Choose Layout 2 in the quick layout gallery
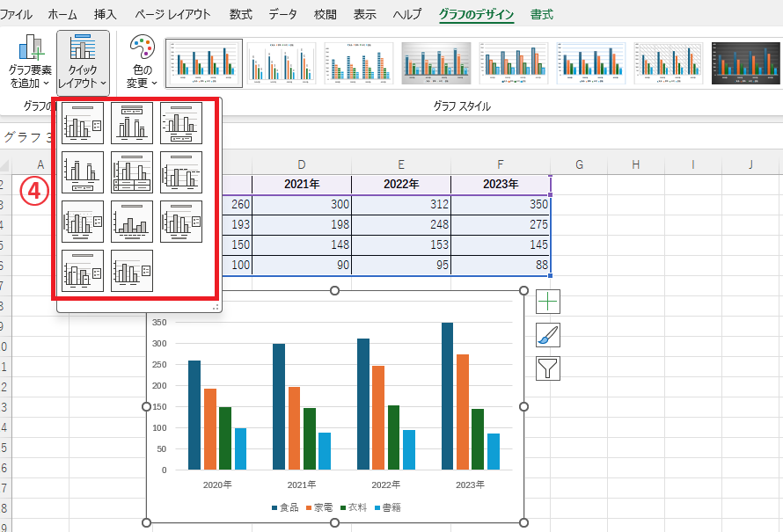The width and height of the screenshot is (783, 532). pos(132,123)
